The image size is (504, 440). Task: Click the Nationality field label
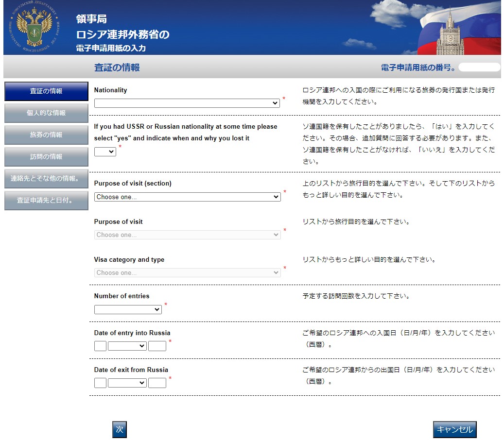(x=111, y=90)
